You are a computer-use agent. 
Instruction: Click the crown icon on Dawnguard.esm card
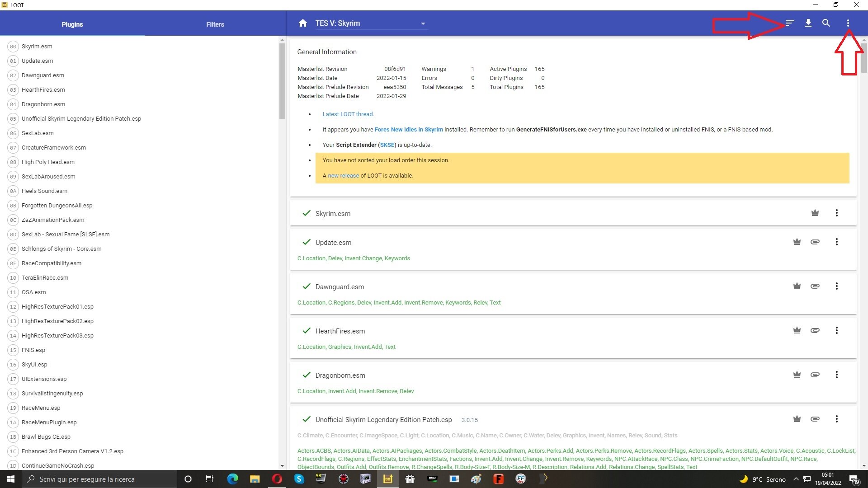[797, 286]
